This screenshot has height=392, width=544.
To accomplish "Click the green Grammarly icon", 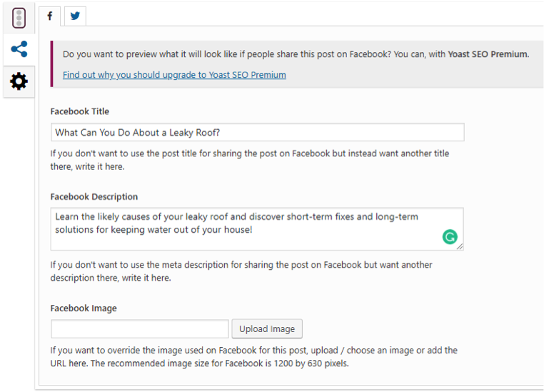I will click(450, 237).
